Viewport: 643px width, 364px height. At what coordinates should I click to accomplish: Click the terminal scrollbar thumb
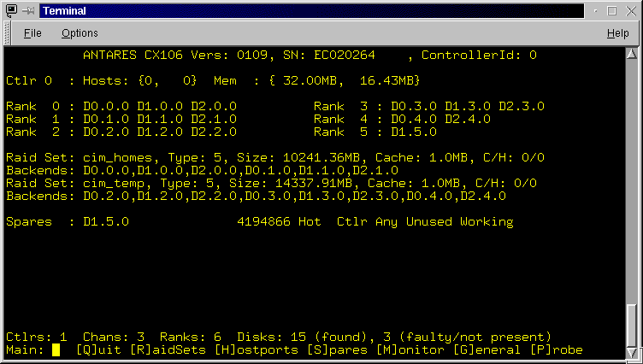[x=632, y=325]
